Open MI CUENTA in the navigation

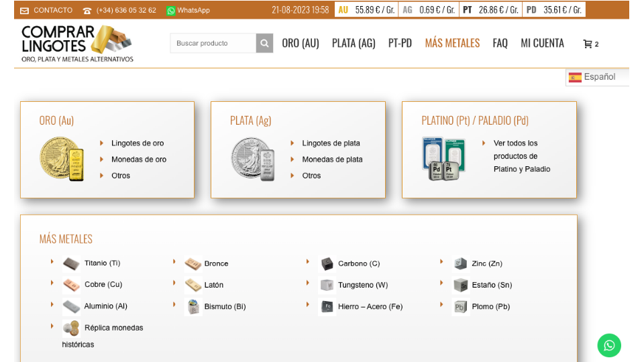(542, 44)
